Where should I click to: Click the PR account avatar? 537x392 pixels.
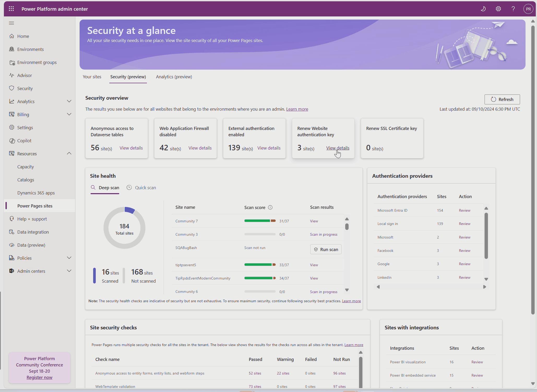528,9
